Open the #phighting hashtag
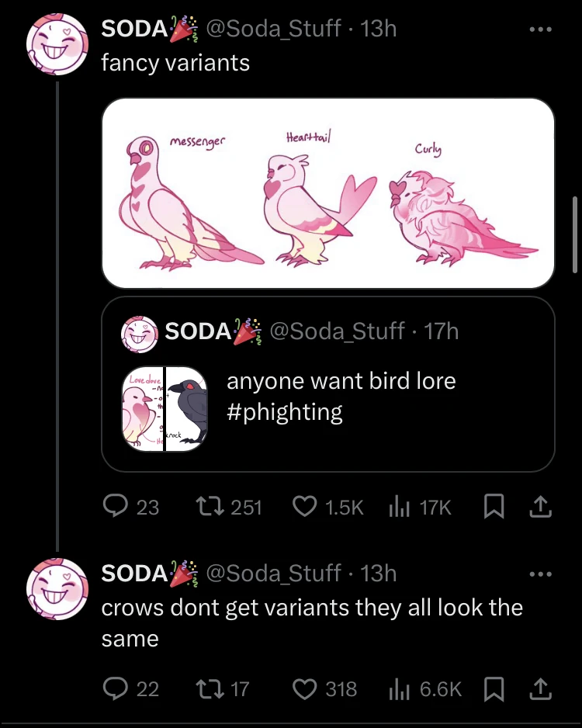Image resolution: width=582 pixels, height=728 pixels. pyautogui.click(x=284, y=411)
